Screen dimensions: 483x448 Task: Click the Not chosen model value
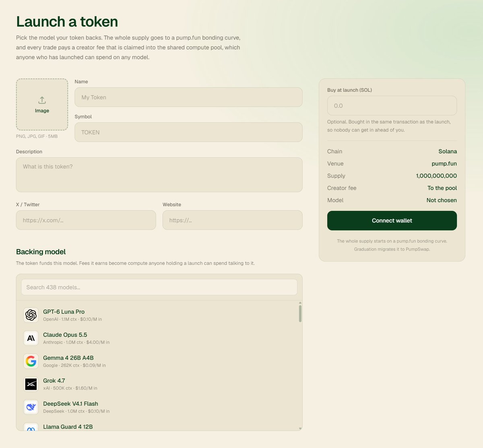click(x=442, y=200)
